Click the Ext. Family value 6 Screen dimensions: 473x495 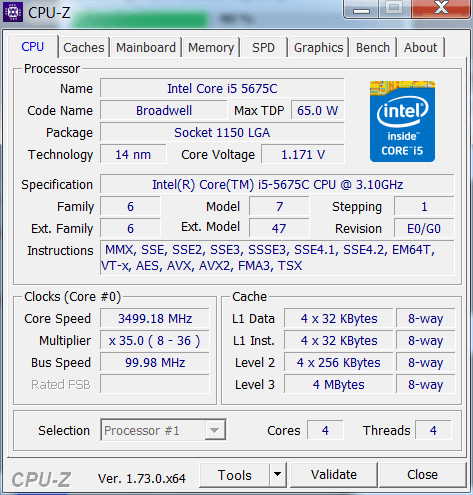click(130, 229)
